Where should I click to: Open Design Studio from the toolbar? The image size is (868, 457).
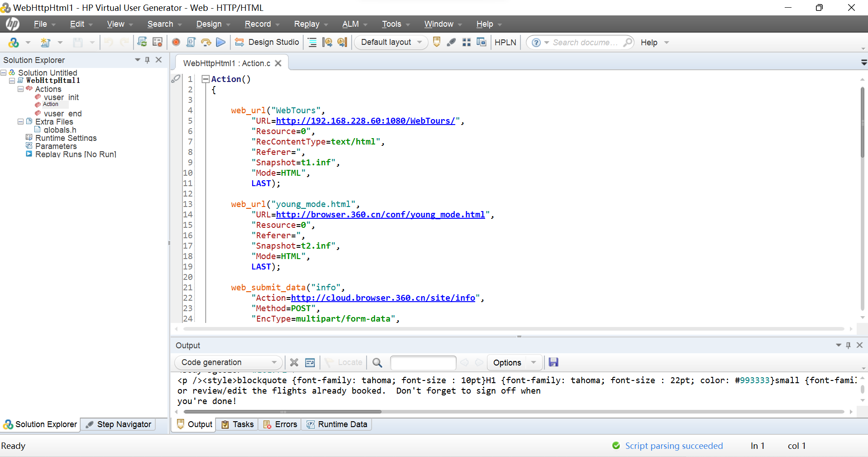[267, 42]
